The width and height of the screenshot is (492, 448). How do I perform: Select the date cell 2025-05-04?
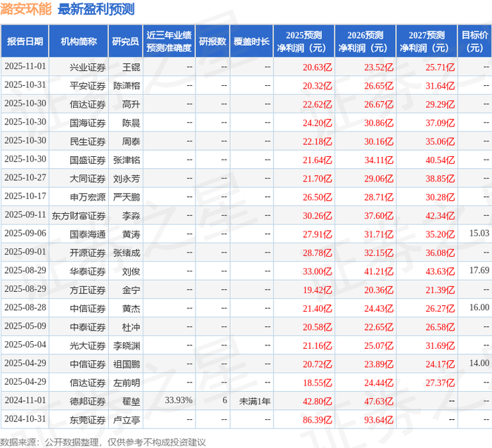(25, 345)
